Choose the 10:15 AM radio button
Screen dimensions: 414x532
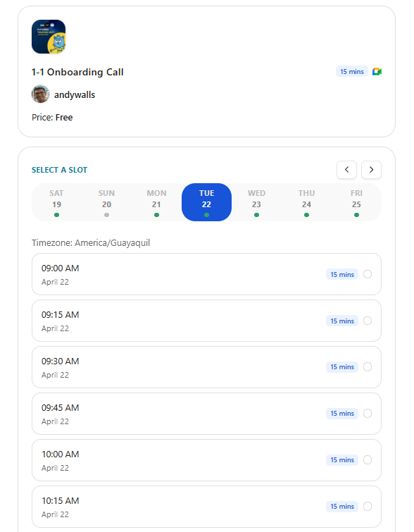pyautogui.click(x=368, y=506)
